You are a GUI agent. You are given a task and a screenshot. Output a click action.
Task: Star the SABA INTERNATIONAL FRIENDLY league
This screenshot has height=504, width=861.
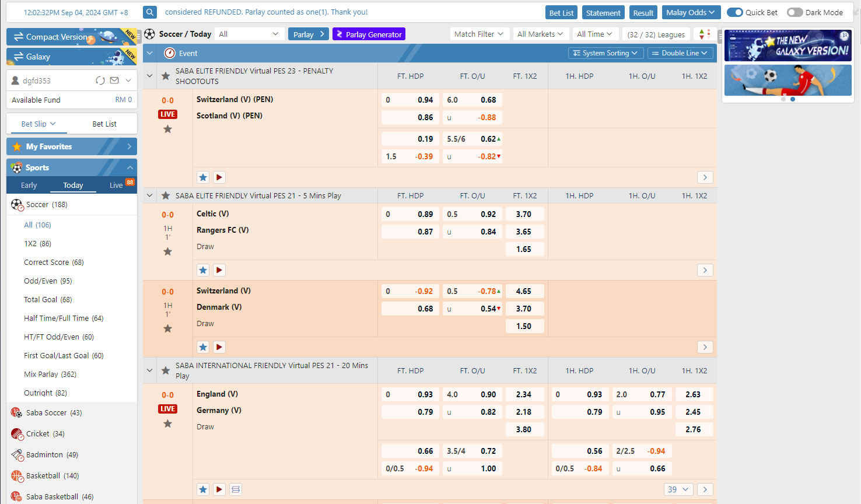coord(166,370)
